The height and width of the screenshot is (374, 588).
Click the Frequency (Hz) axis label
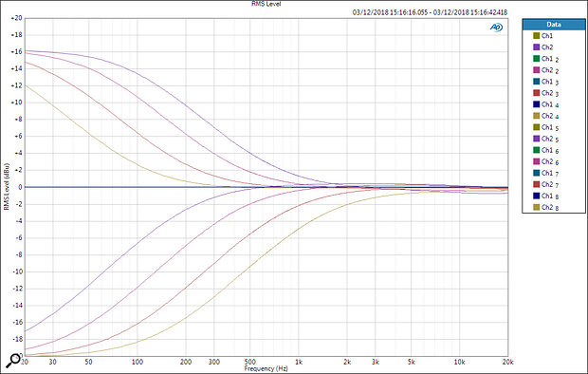point(266,368)
